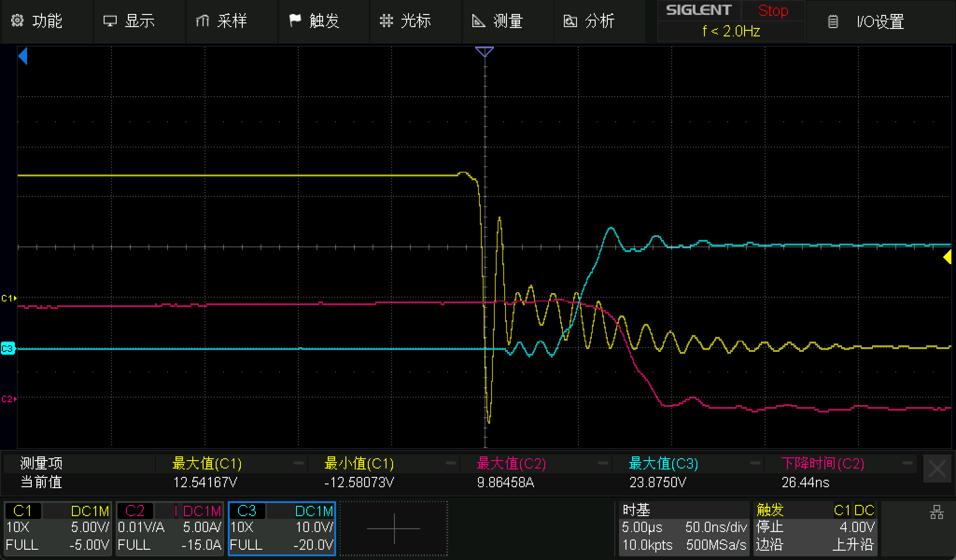Viewport: 956px width, 560px height.
Task: Open the C3 channel settings box
Action: click(282, 528)
